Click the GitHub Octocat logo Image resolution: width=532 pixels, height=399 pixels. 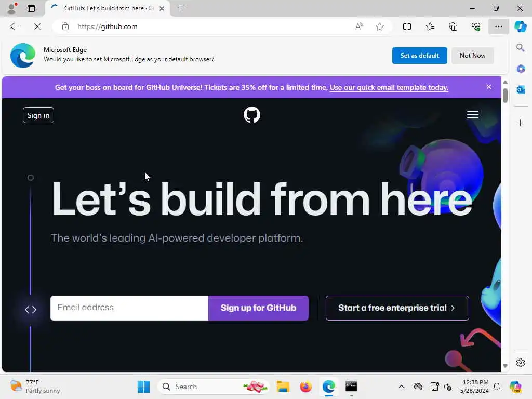click(252, 115)
